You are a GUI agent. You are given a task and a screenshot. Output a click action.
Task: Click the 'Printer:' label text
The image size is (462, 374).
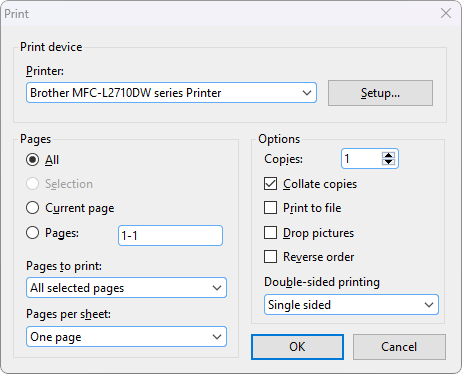[45, 71]
